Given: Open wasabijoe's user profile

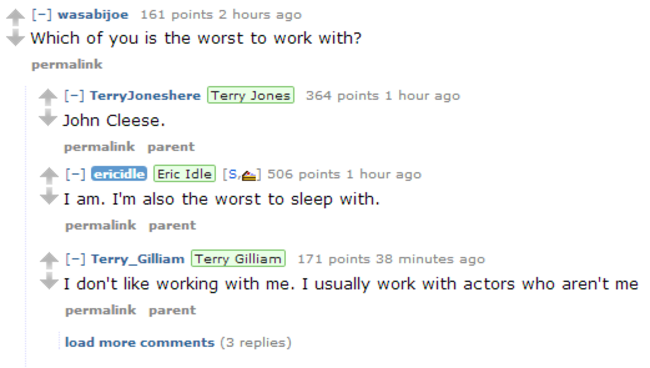Looking at the screenshot, I should 93,15.
